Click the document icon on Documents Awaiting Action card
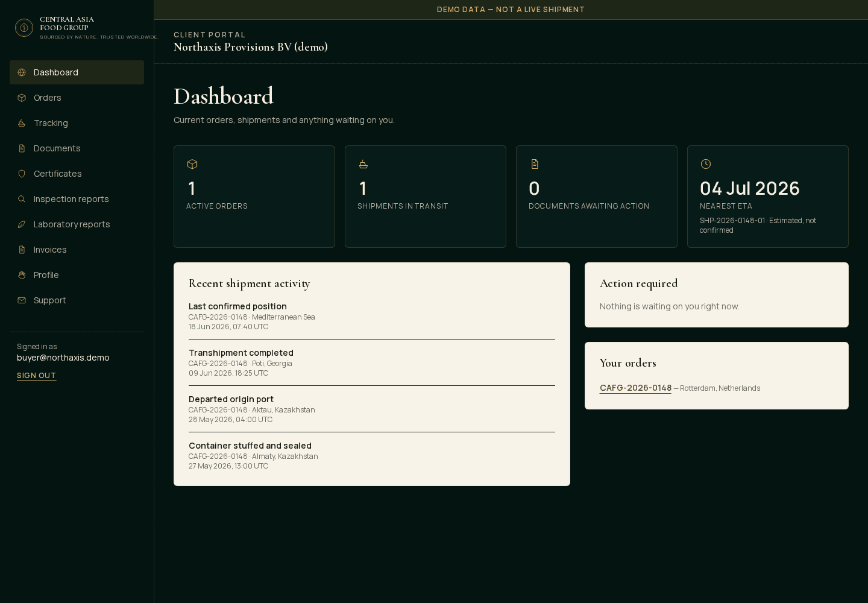 pyautogui.click(x=535, y=164)
